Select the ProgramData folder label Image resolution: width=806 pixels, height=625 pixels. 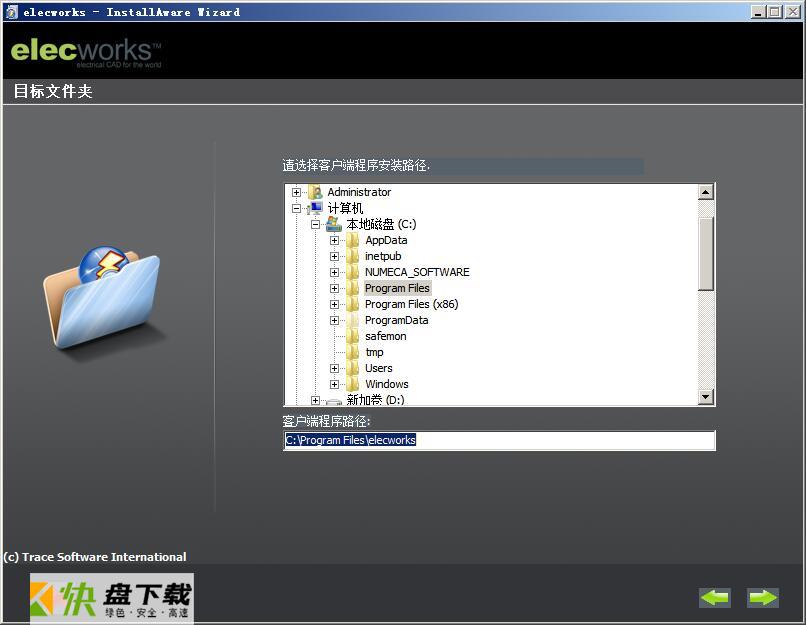[x=396, y=320]
